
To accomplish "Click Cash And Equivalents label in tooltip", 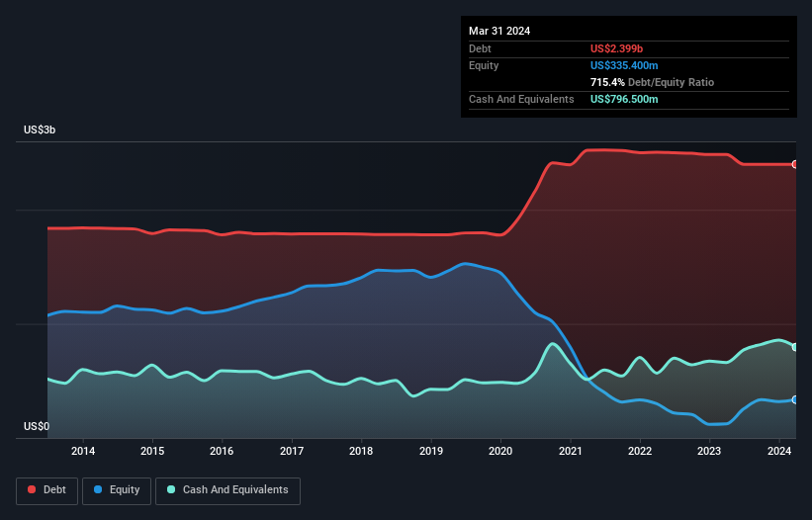I will [x=521, y=99].
